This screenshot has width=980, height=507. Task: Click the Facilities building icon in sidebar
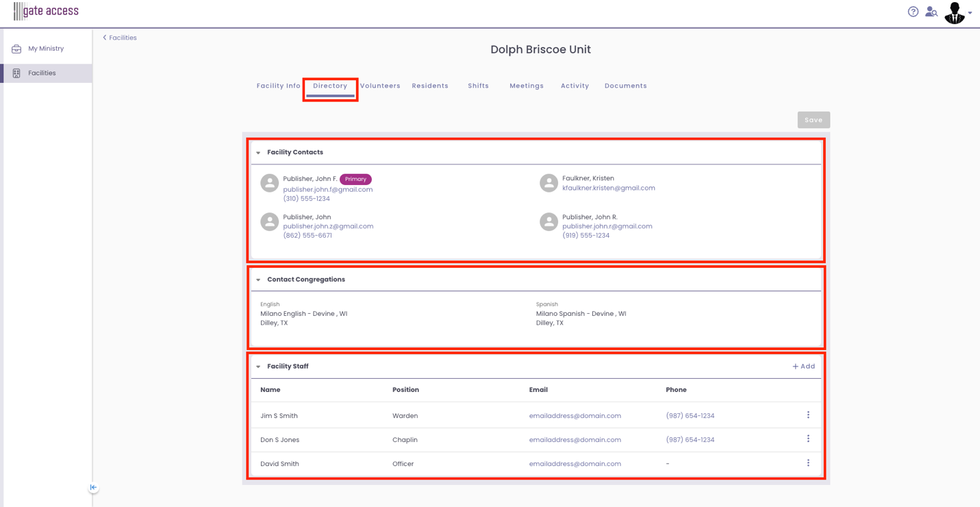tap(16, 73)
